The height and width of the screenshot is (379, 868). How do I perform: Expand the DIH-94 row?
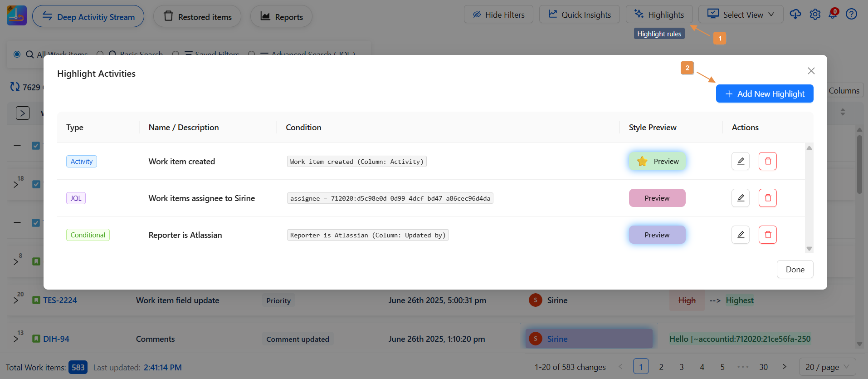(16, 339)
